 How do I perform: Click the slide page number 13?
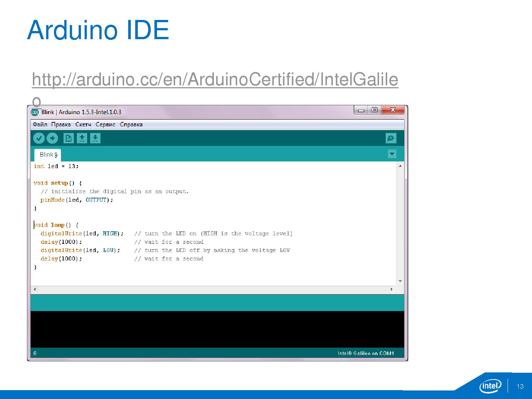pos(520,386)
